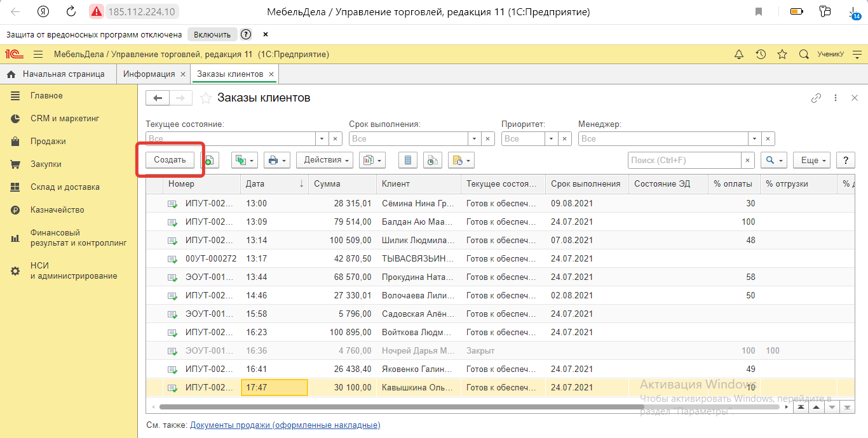Screen dimensions: 868x438
Task: Click the Клиент column header
Action: click(x=418, y=184)
